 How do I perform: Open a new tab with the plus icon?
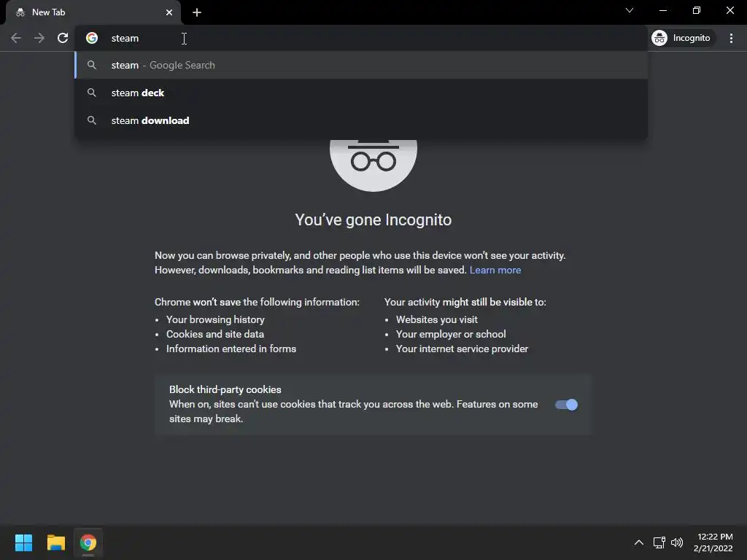197,12
